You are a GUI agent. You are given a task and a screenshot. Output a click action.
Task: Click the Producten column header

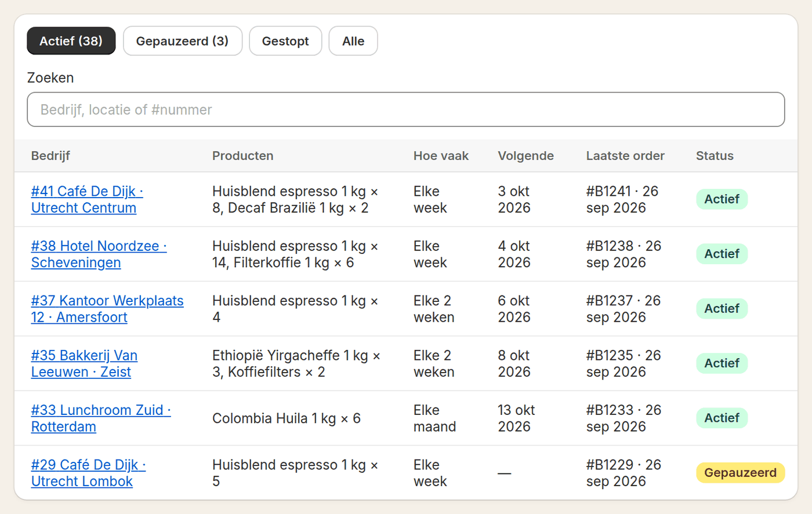pos(242,156)
